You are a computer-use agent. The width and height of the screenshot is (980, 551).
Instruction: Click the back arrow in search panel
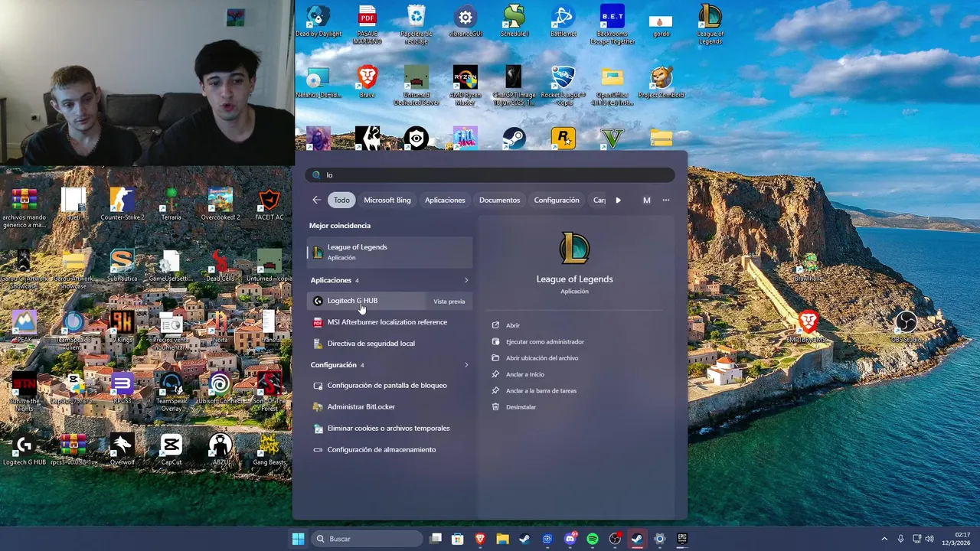[x=316, y=200]
